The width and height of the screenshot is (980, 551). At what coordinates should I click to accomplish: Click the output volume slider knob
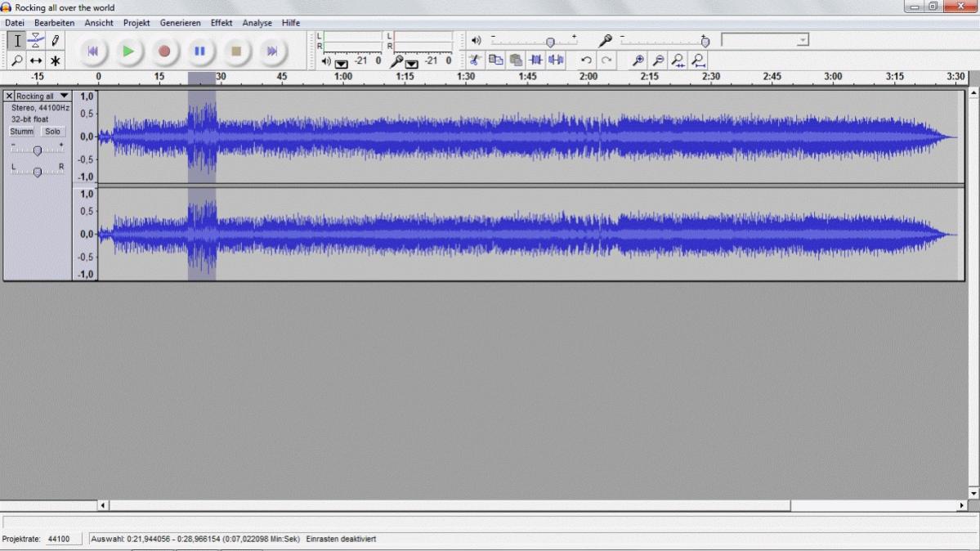(550, 42)
